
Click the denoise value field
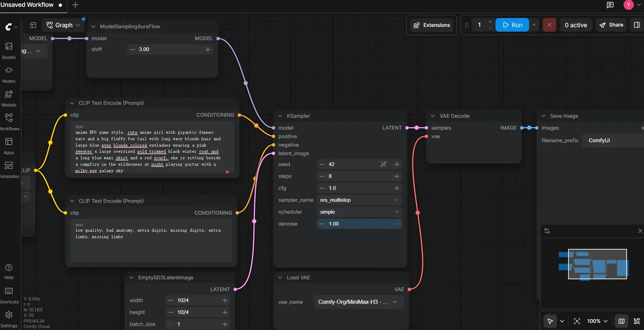point(359,224)
